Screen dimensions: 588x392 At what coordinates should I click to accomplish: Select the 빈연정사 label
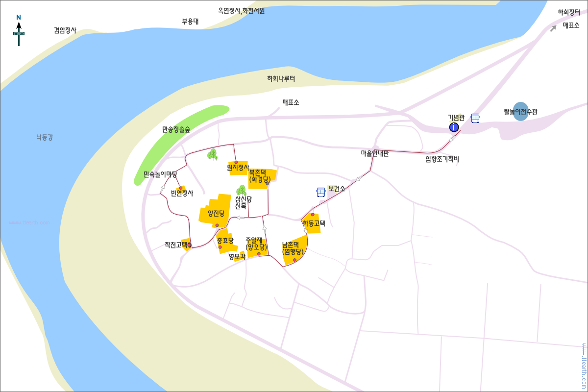click(x=182, y=194)
